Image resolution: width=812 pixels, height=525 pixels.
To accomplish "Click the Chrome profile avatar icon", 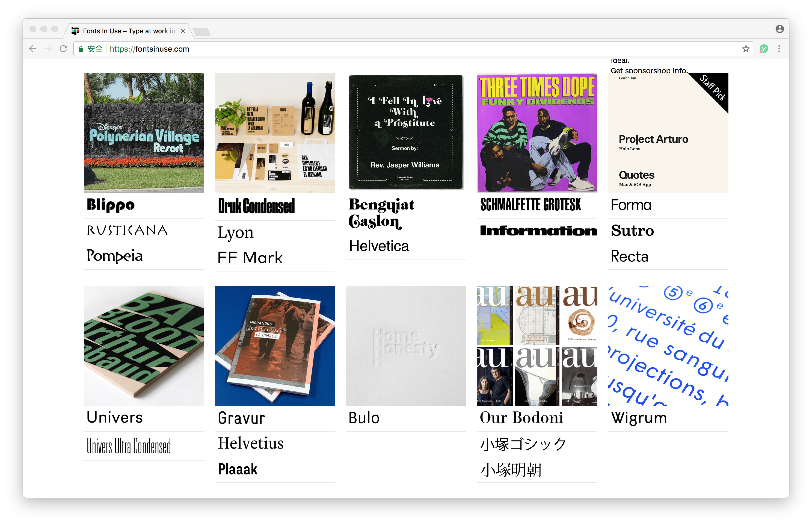I will [x=780, y=29].
